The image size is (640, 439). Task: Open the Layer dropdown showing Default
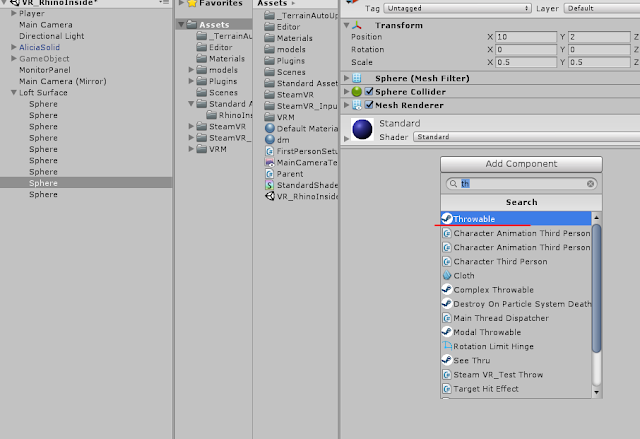coord(602,8)
